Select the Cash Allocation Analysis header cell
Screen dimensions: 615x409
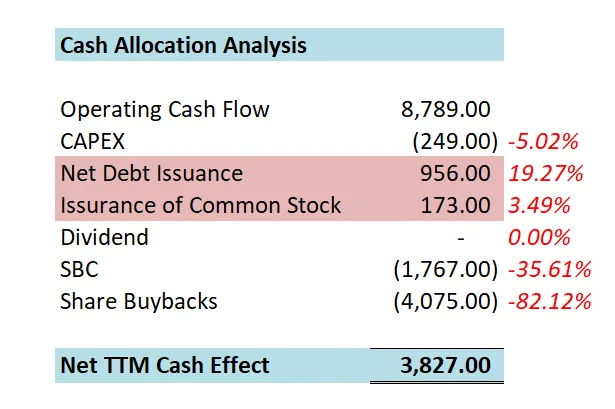pos(183,46)
